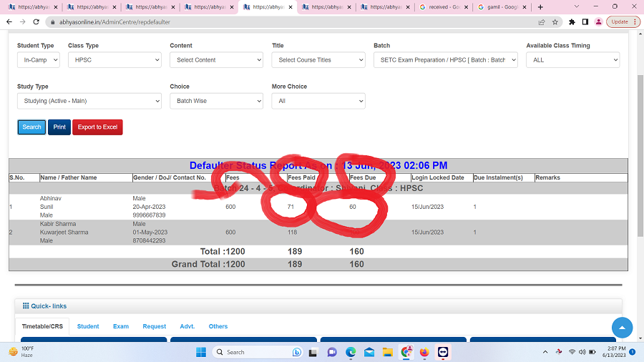
Task: Open the Windows Start menu
Action: [200, 352]
